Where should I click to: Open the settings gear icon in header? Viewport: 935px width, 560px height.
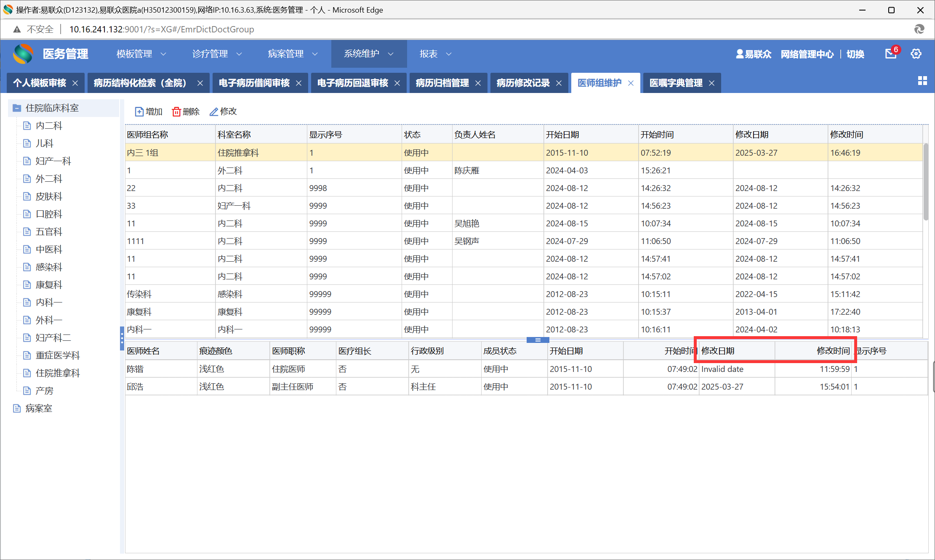[x=916, y=54]
